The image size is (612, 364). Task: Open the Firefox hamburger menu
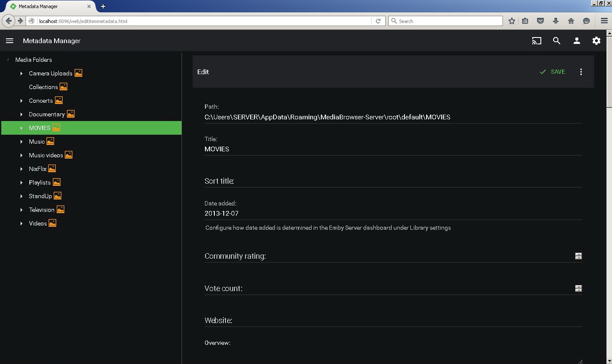[x=604, y=21]
